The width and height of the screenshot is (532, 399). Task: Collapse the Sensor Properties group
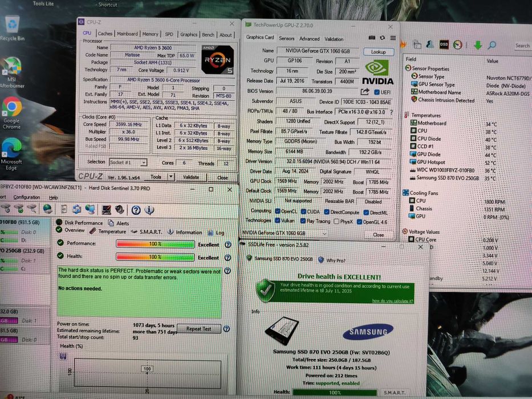[x=408, y=68]
